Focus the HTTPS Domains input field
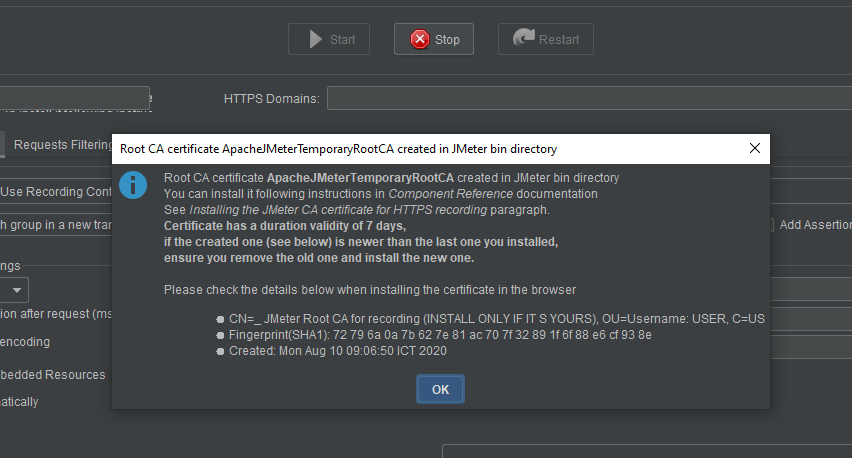 590,98
